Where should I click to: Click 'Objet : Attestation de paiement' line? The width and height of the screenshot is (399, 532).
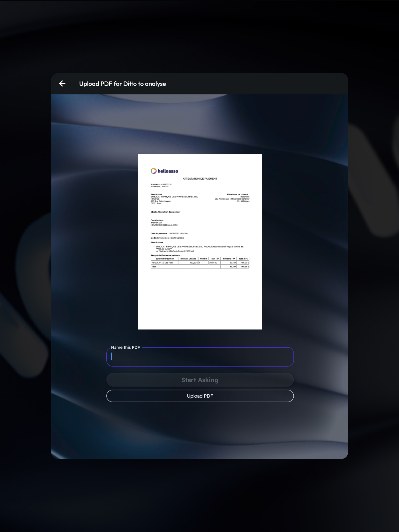(165, 212)
